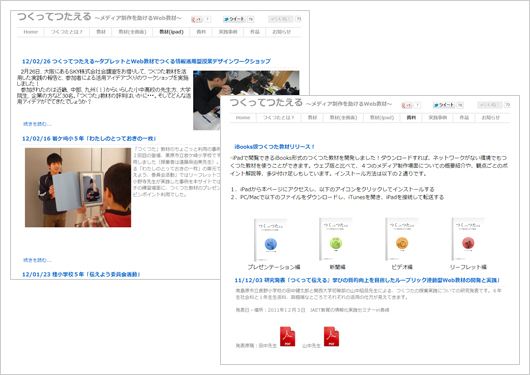Open 実践事例 tab in back window
The width and height of the screenshot is (530, 375).
(x=227, y=32)
